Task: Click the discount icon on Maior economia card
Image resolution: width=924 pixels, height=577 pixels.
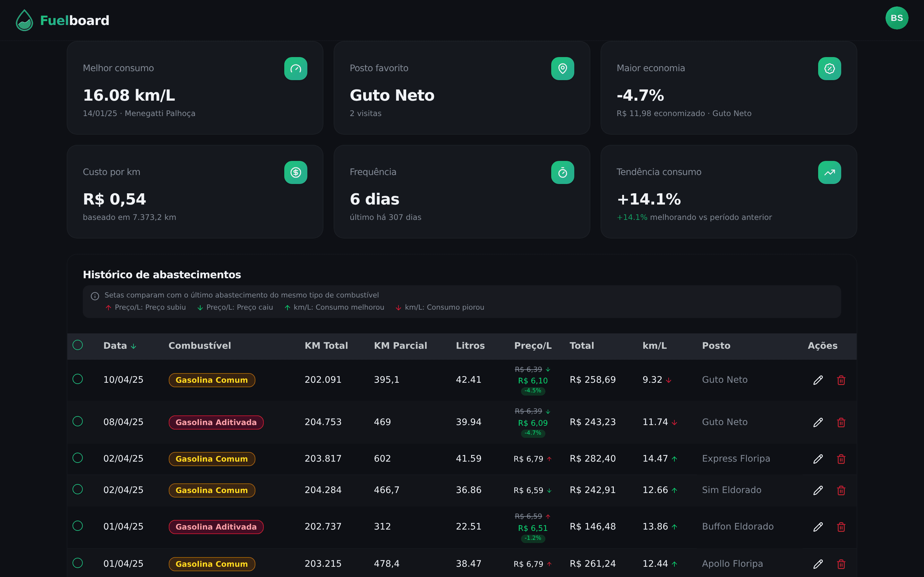Action: click(x=829, y=68)
